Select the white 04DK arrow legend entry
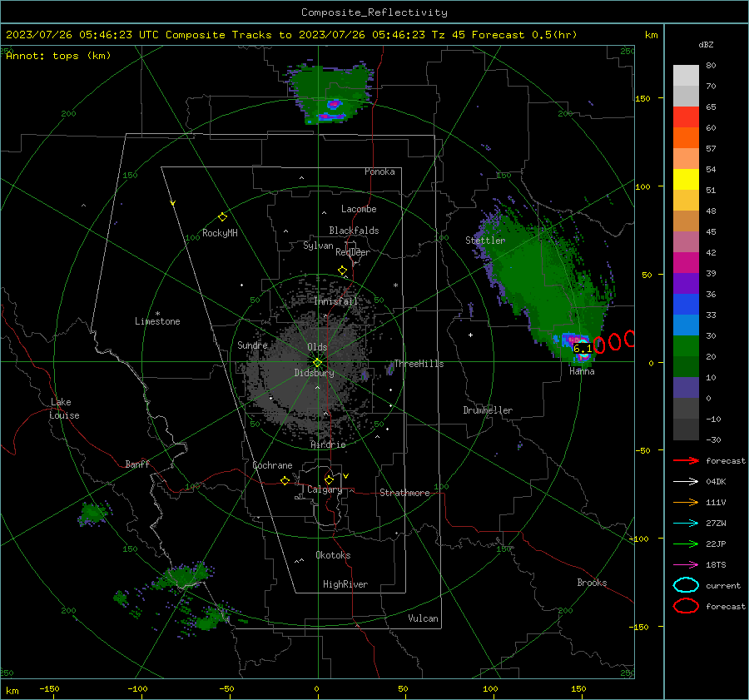Image resolution: width=749 pixels, height=700 pixels. coord(686,481)
